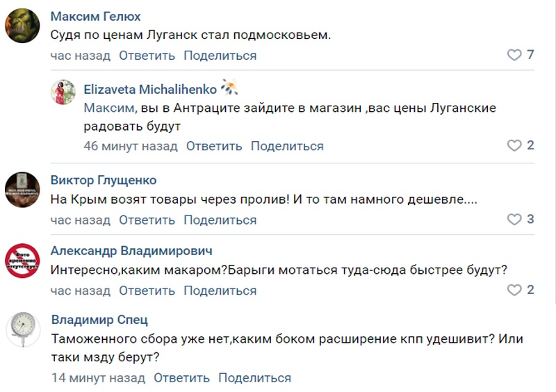This screenshot has height=392, width=556.
Task: Click Ответить under Elizaveta Michalihenko's reply
Action: 214,146
